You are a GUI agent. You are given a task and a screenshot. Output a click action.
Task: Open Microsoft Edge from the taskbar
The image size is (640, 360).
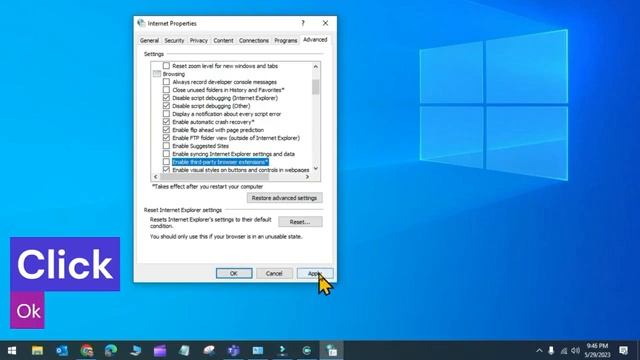click(x=111, y=350)
